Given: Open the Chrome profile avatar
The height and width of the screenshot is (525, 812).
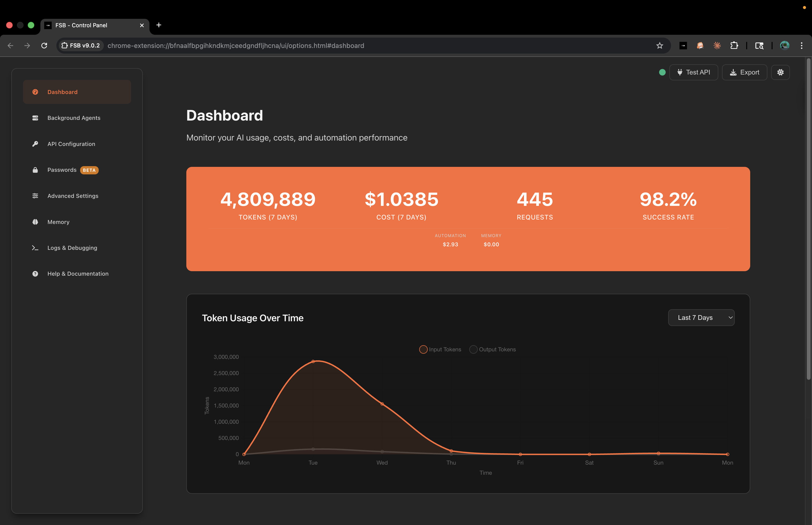Looking at the screenshot, I should click(785, 45).
